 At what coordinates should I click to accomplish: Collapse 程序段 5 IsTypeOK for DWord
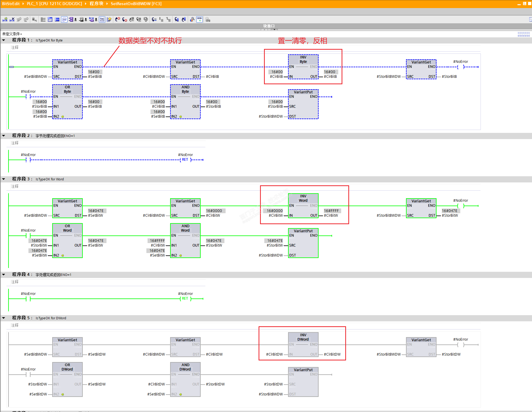point(4,318)
